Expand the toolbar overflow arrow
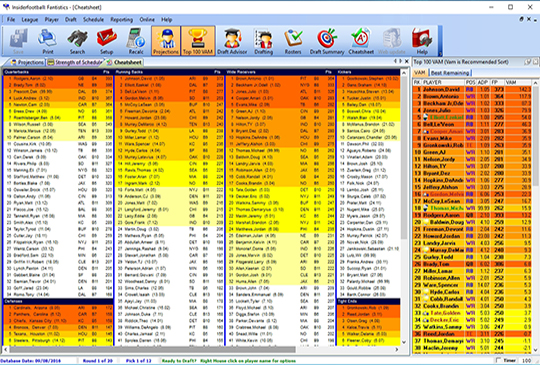The width and height of the screenshot is (540, 365). 440,54
